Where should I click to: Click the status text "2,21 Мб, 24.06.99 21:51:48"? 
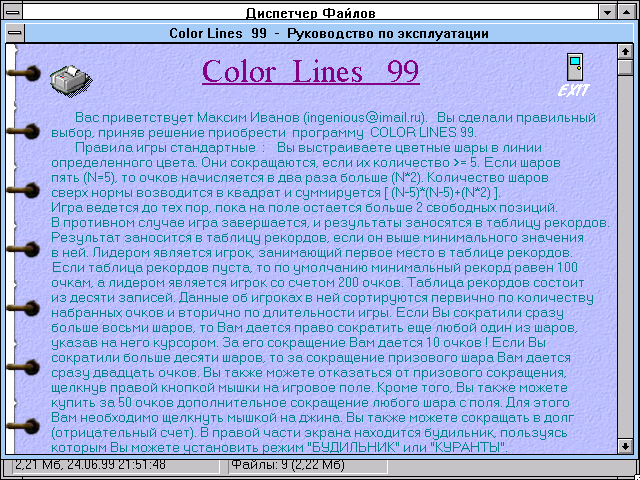point(91,464)
